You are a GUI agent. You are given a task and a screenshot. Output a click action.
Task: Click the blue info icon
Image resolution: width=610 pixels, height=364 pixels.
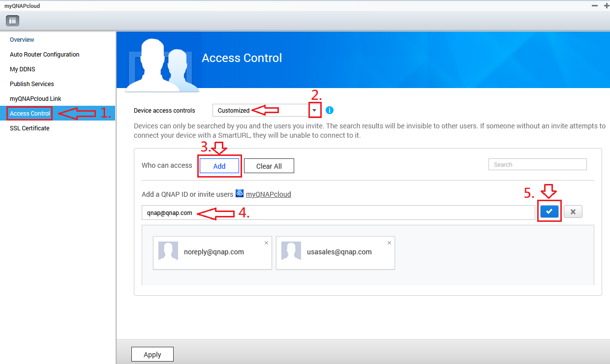[x=330, y=110]
